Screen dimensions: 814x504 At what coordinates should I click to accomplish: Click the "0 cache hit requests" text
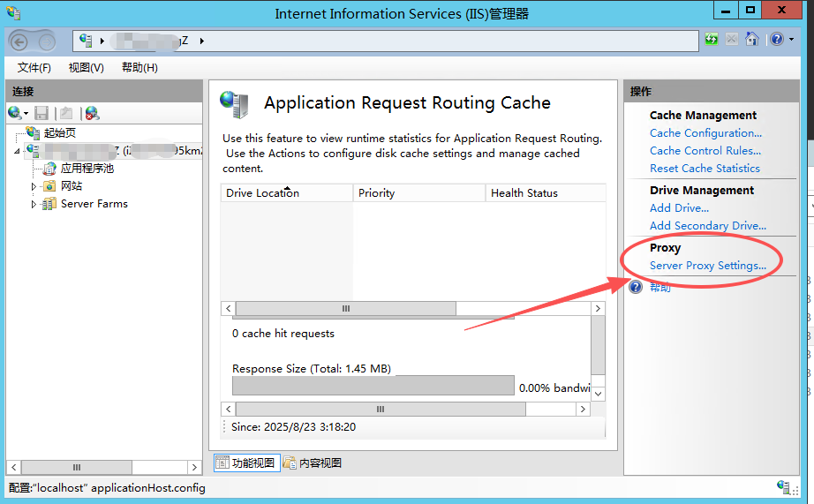(283, 334)
